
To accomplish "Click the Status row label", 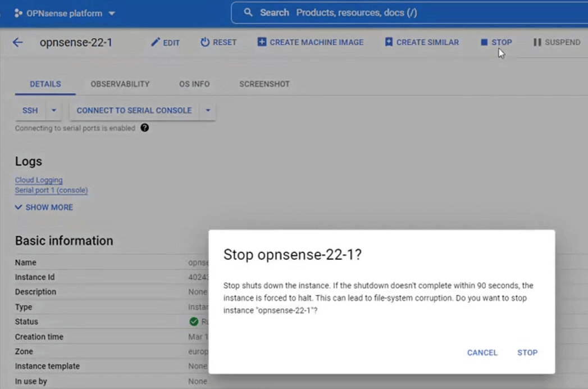I will point(26,322).
